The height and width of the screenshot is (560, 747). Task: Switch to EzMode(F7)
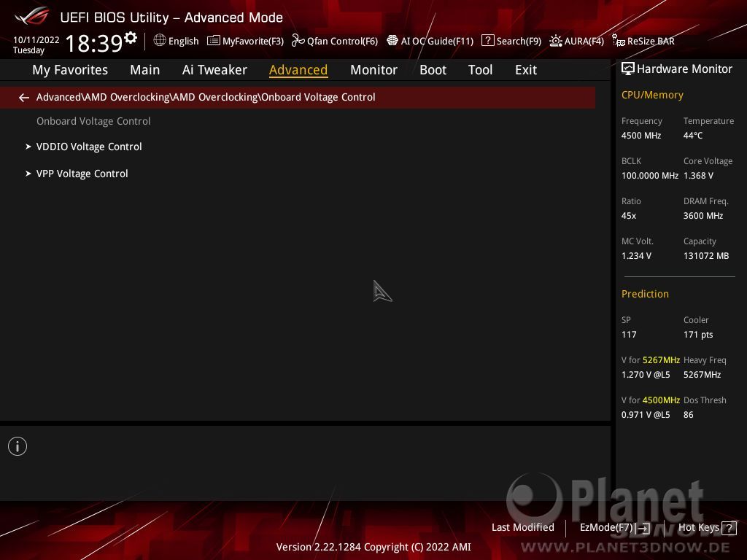tap(606, 527)
